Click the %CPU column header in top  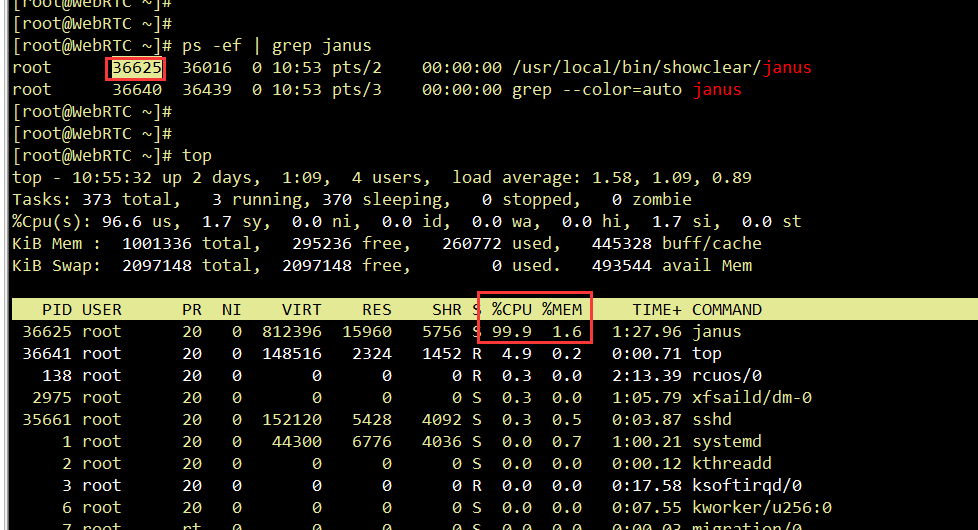(x=511, y=309)
